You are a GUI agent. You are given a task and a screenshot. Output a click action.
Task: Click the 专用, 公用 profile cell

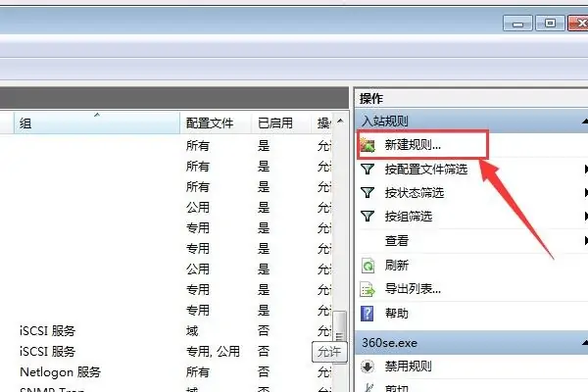coord(213,352)
